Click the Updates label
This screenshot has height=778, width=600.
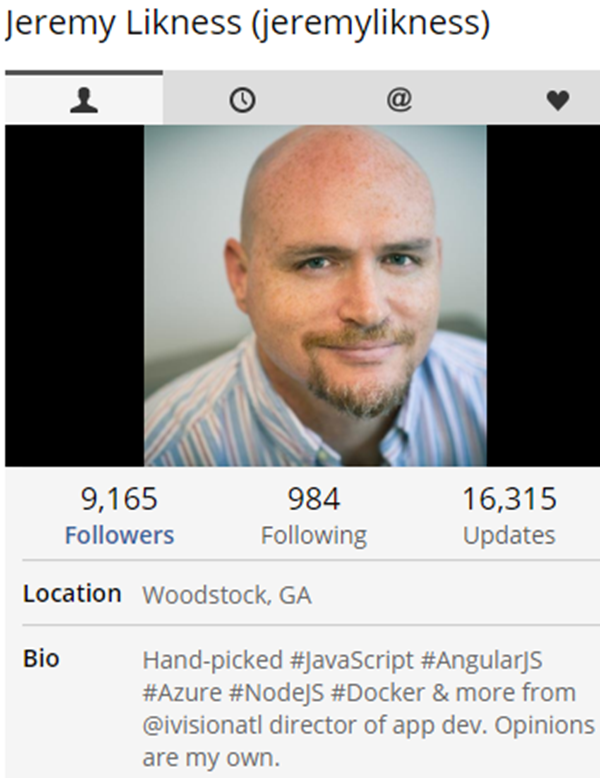(509, 536)
